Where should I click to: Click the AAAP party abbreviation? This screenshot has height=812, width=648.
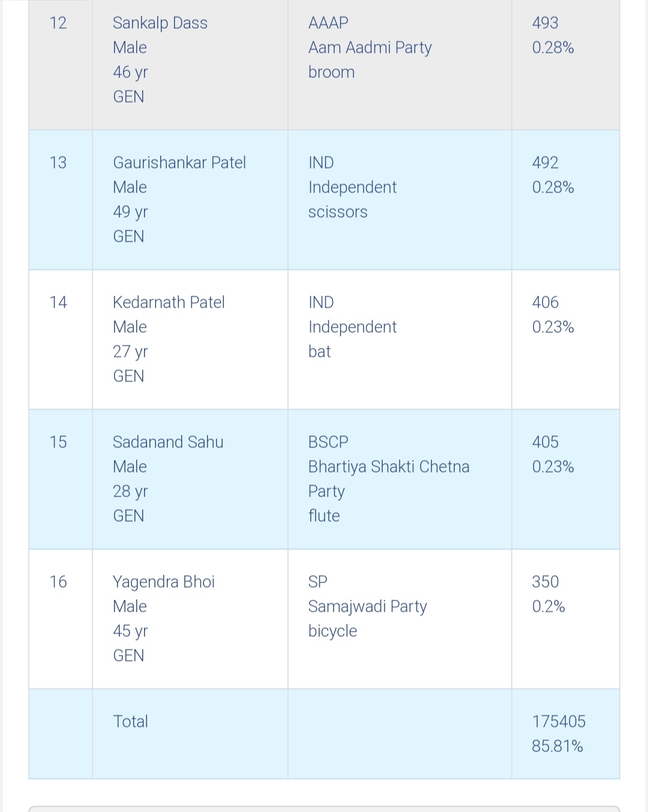(328, 23)
